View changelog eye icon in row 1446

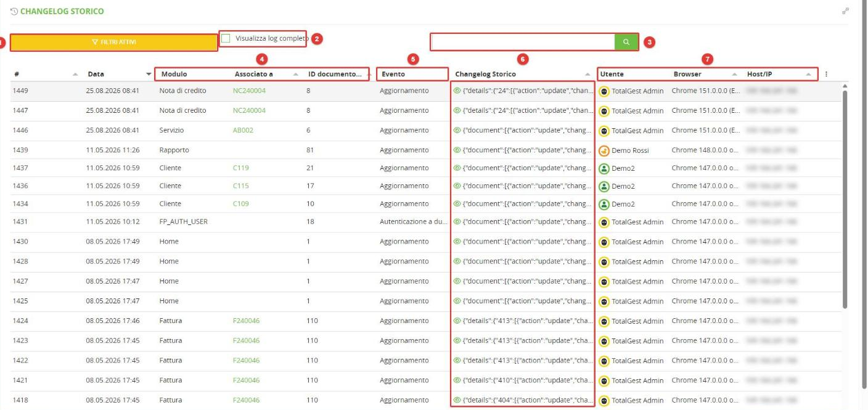[457, 131]
